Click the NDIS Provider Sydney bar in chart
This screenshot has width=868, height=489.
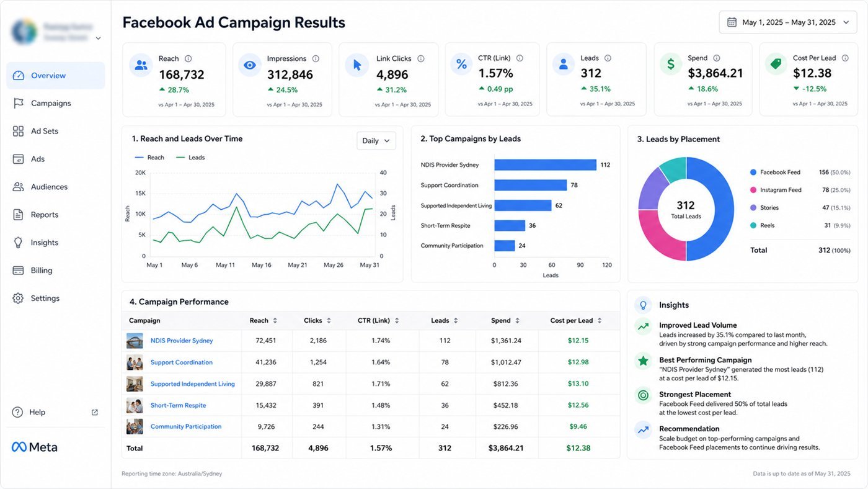click(546, 164)
